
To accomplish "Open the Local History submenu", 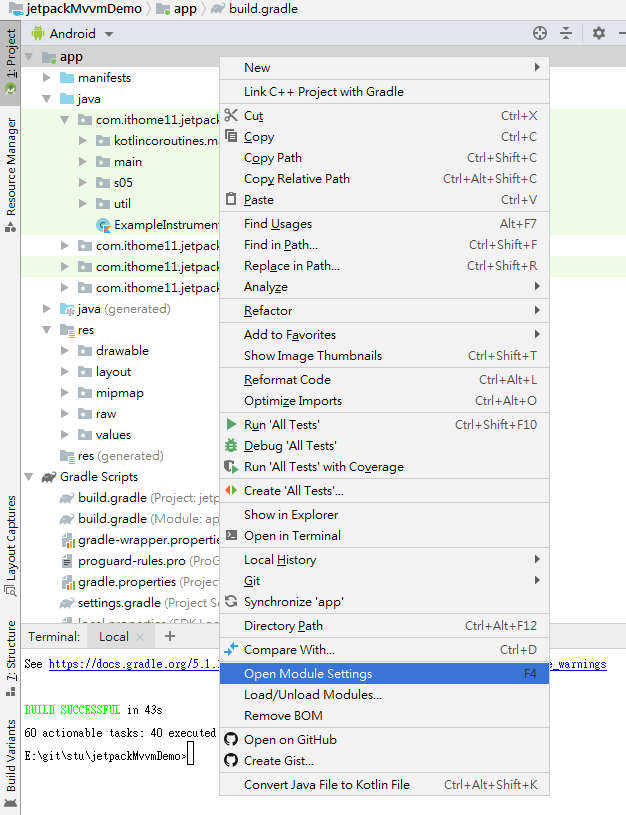I will click(x=384, y=560).
